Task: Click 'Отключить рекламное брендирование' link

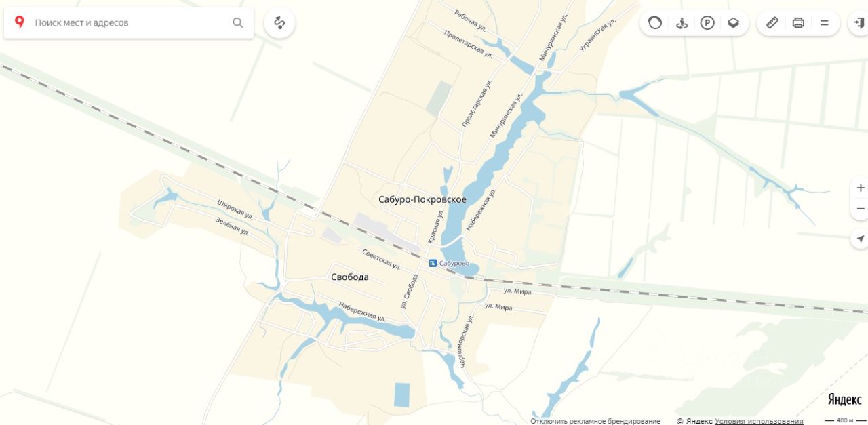Action: pos(595,421)
